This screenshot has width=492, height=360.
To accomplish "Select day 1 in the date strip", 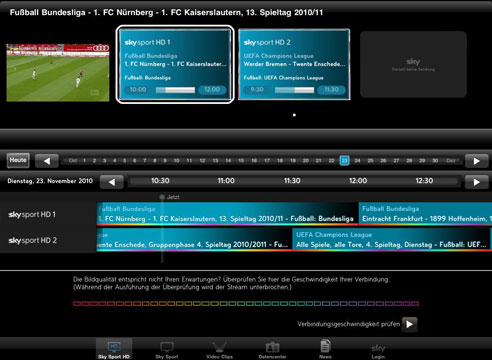I will click(84, 161).
